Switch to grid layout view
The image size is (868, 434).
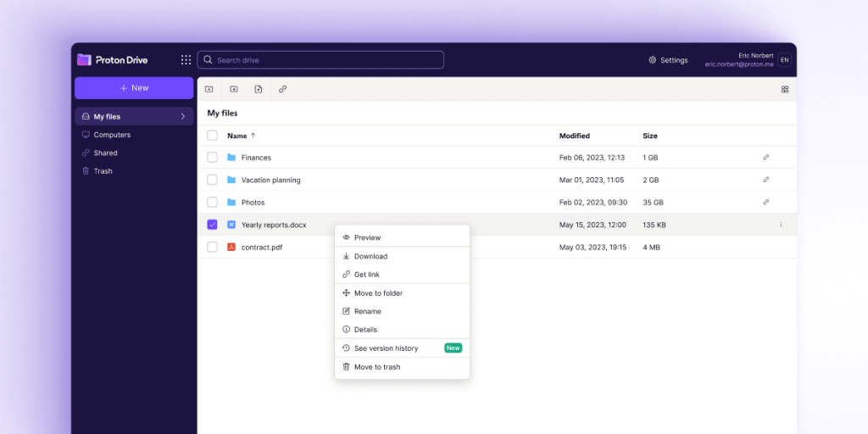tap(784, 89)
